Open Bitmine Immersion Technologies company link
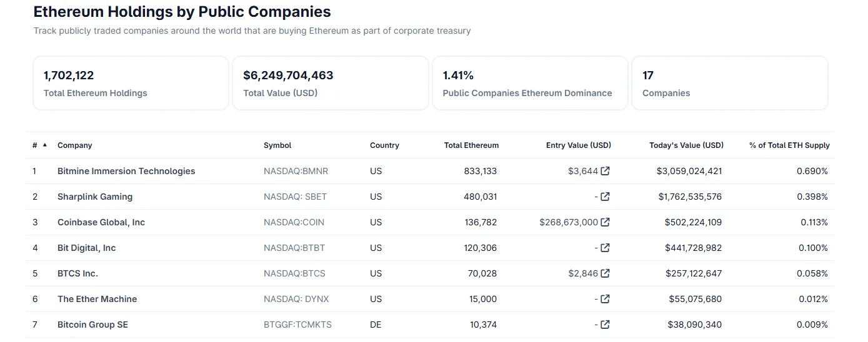This screenshot has width=868, height=342. coord(126,171)
